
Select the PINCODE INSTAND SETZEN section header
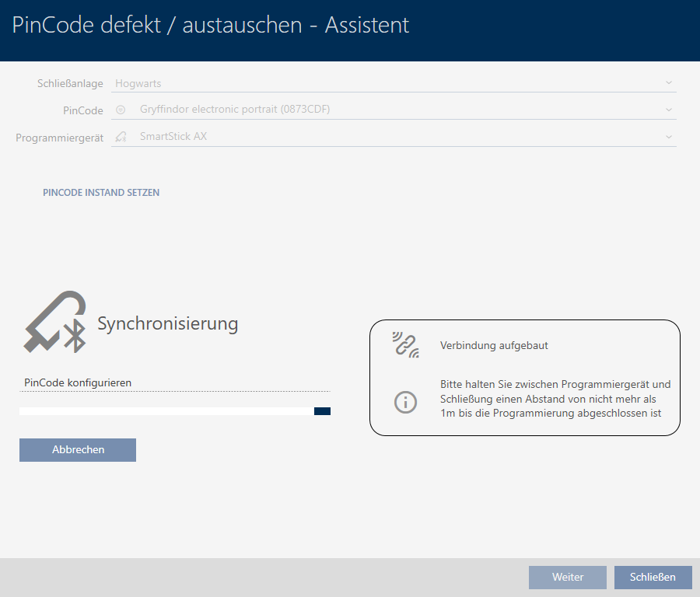click(x=101, y=192)
